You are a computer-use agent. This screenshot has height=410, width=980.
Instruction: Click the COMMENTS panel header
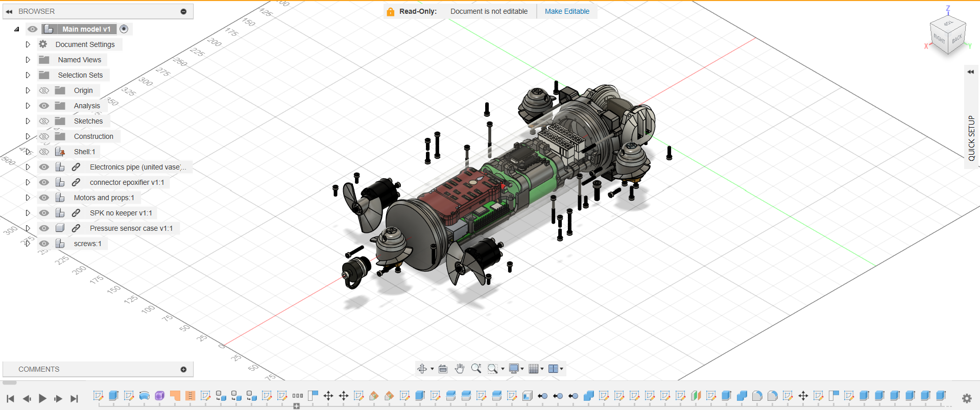98,369
